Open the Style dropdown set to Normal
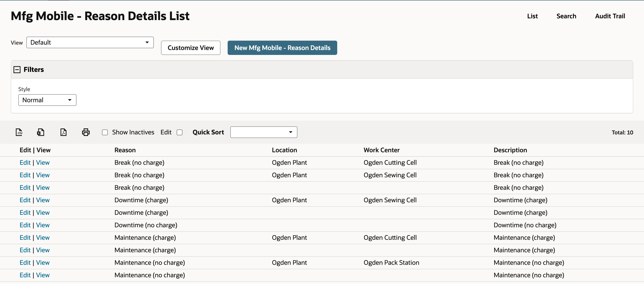 coord(47,100)
